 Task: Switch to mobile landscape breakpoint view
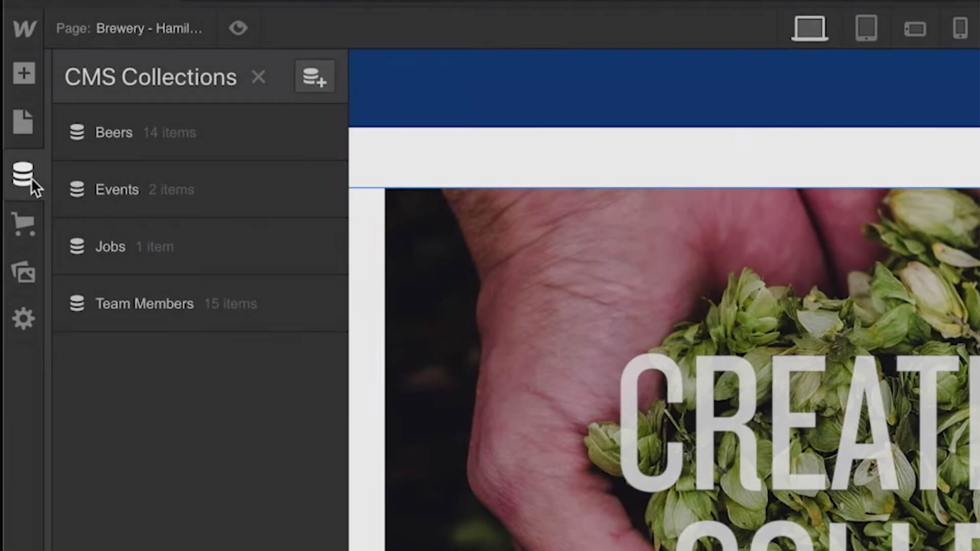click(915, 29)
